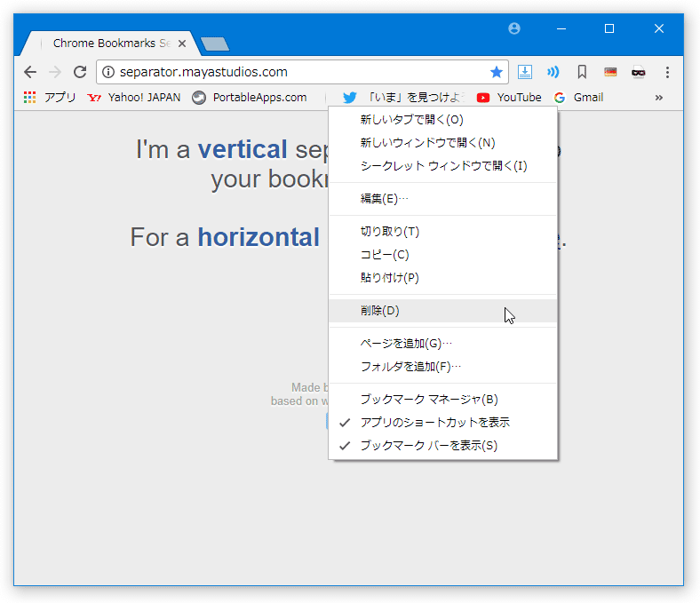Choose 削除(D) to delete bookmark

(443, 311)
